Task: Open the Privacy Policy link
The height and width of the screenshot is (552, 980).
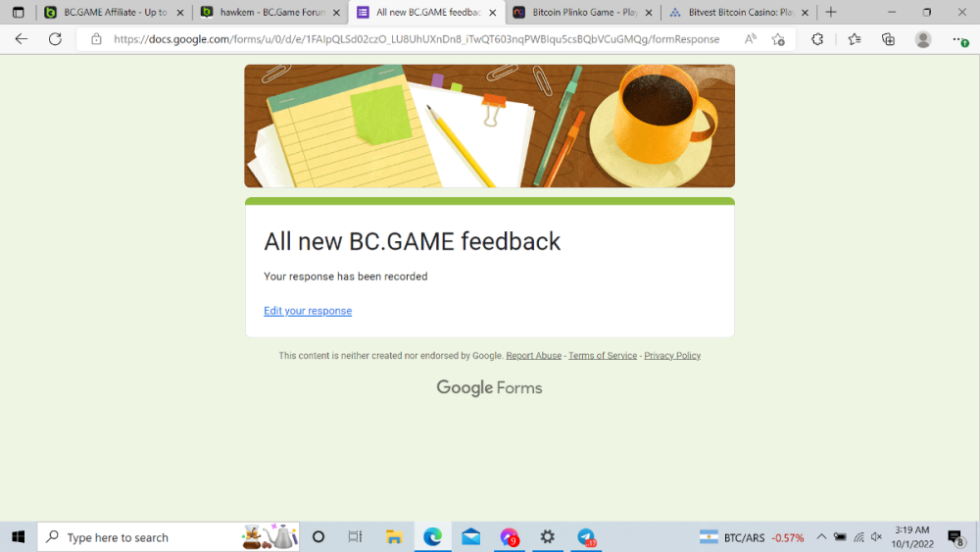Action: tap(672, 356)
